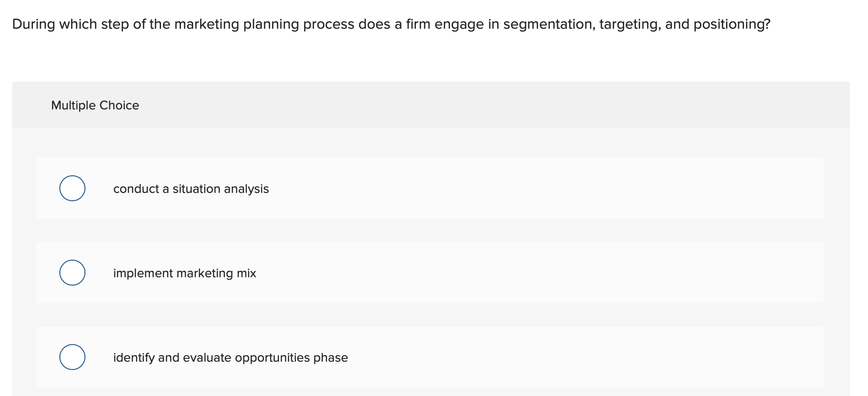The width and height of the screenshot is (868, 396).
Task: Choose the answer implement marketing mix
Action: (184, 273)
